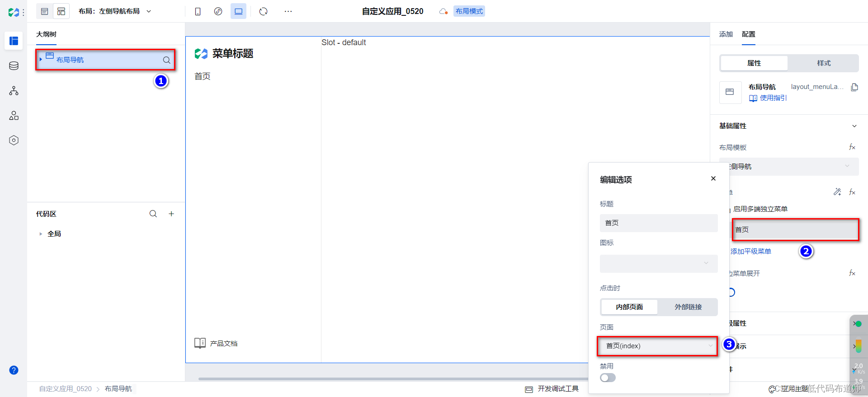868x397 pixels.
Task: Open 开发调试工具
Action: (x=552, y=389)
